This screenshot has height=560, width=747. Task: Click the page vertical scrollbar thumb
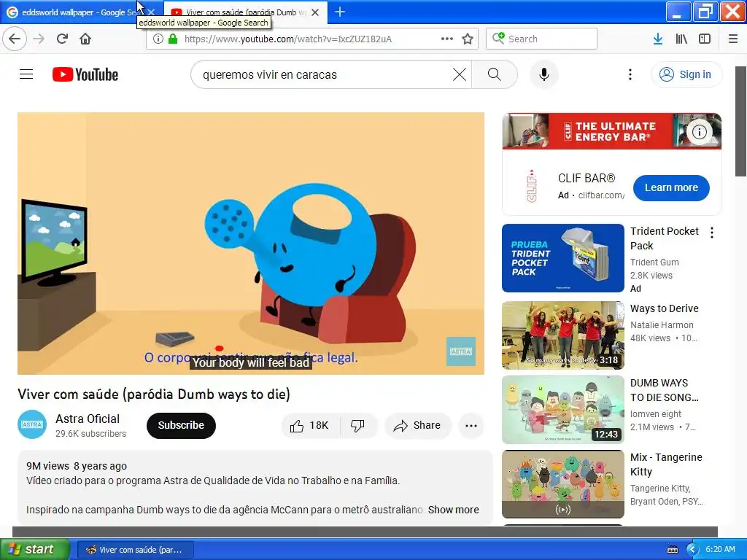coord(741,122)
